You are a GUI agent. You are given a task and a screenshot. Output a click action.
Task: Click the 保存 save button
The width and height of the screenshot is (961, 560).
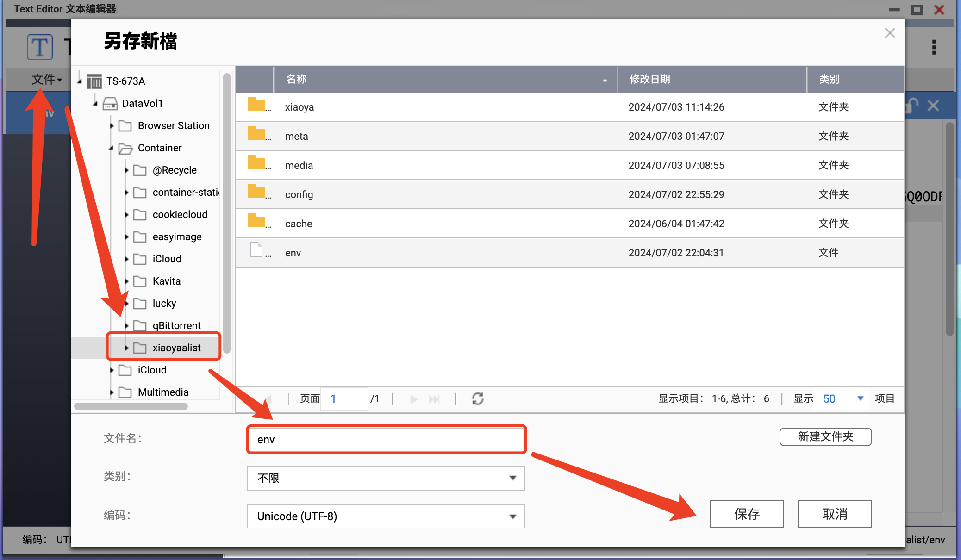click(747, 514)
